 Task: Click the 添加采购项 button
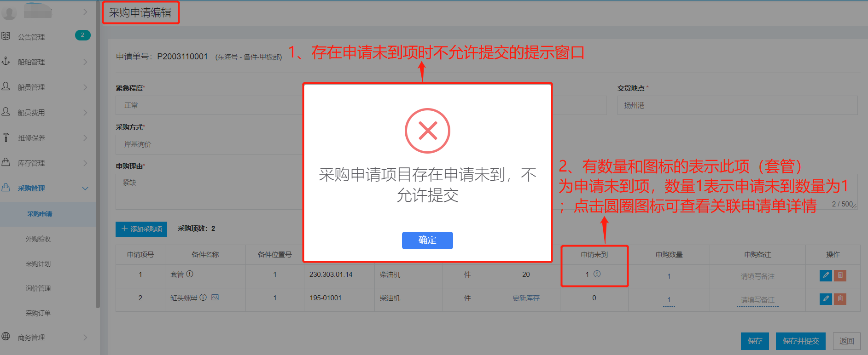tap(141, 229)
